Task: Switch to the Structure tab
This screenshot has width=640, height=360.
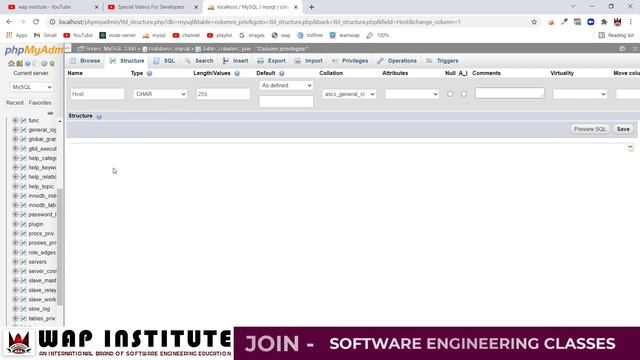Action: click(x=127, y=61)
